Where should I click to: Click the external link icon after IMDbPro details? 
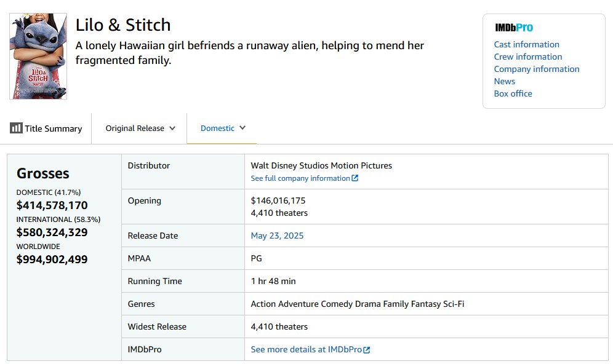[x=367, y=350]
